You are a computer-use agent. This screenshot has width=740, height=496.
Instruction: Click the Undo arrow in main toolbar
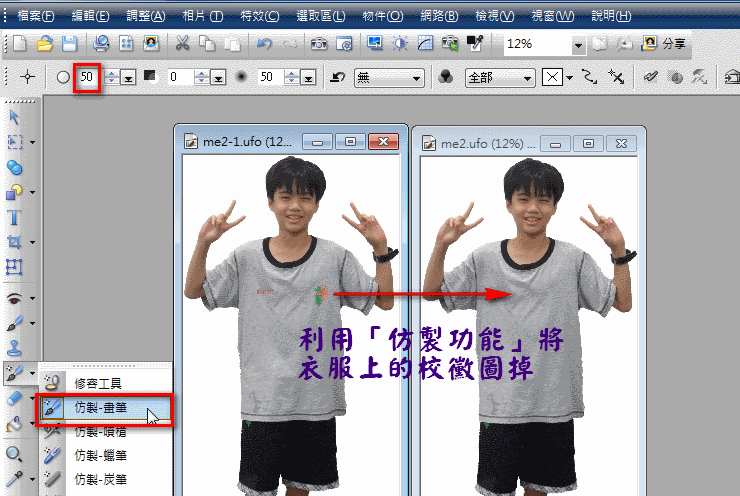point(264,44)
